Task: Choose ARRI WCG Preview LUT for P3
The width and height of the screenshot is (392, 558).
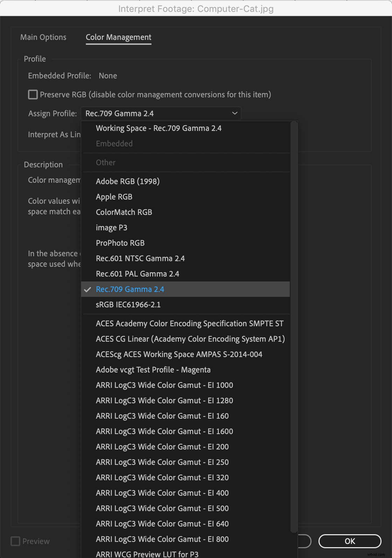Action: [185, 553]
